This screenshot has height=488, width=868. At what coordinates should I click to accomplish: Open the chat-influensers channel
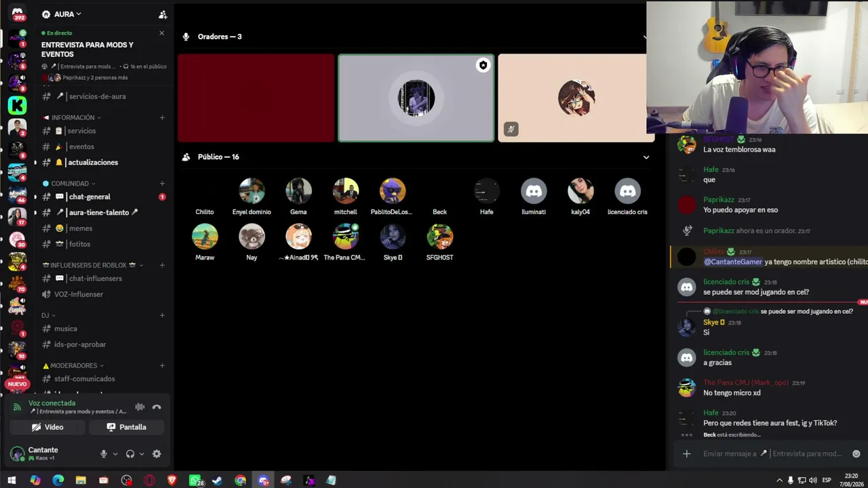click(x=102, y=279)
